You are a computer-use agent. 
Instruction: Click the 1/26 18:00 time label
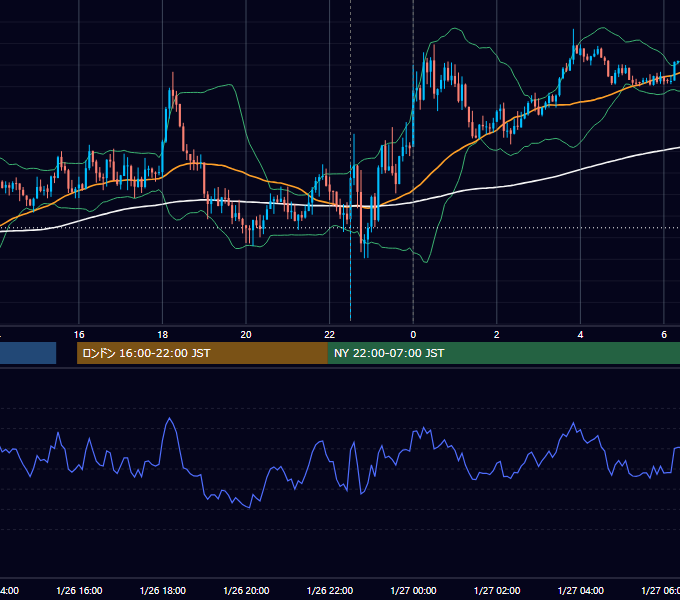point(163,590)
